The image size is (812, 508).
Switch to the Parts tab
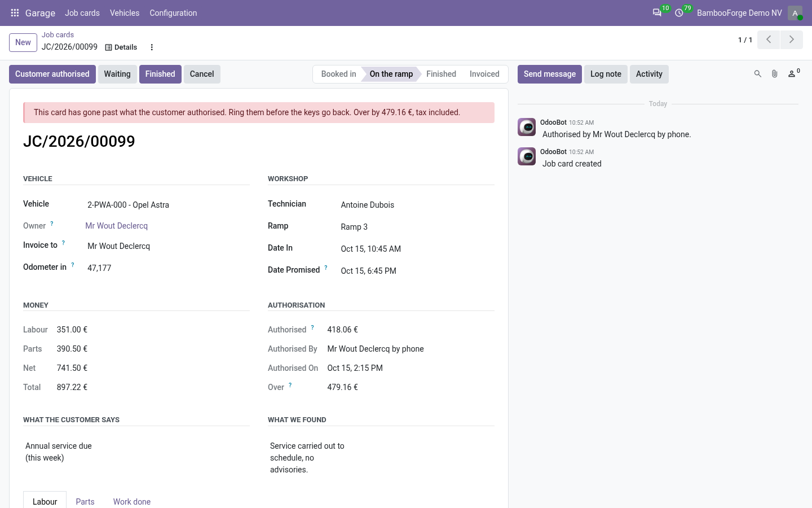point(85,501)
